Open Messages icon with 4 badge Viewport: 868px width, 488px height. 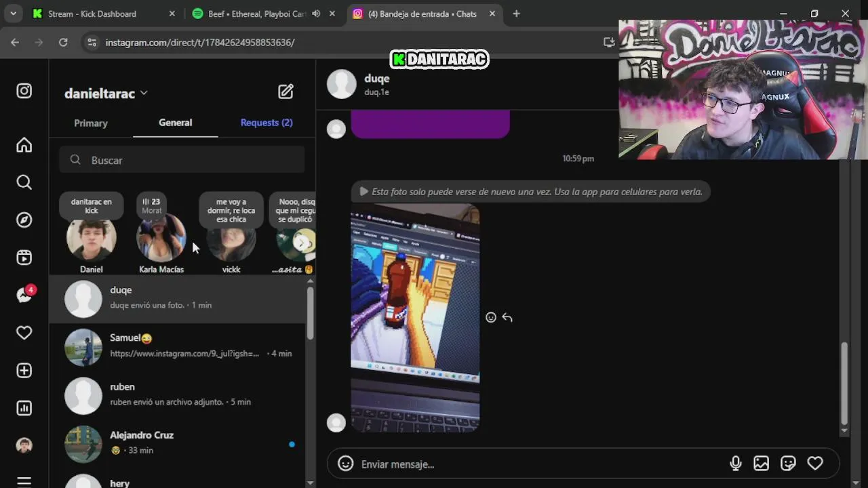click(x=25, y=294)
